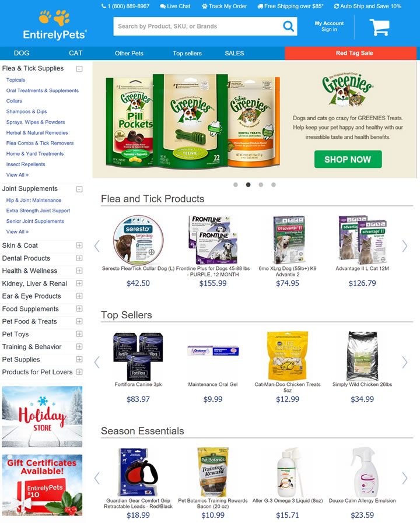Image resolution: width=420 pixels, height=523 pixels.
Task: Click the Live Chat bubble icon
Action: tap(163, 6)
